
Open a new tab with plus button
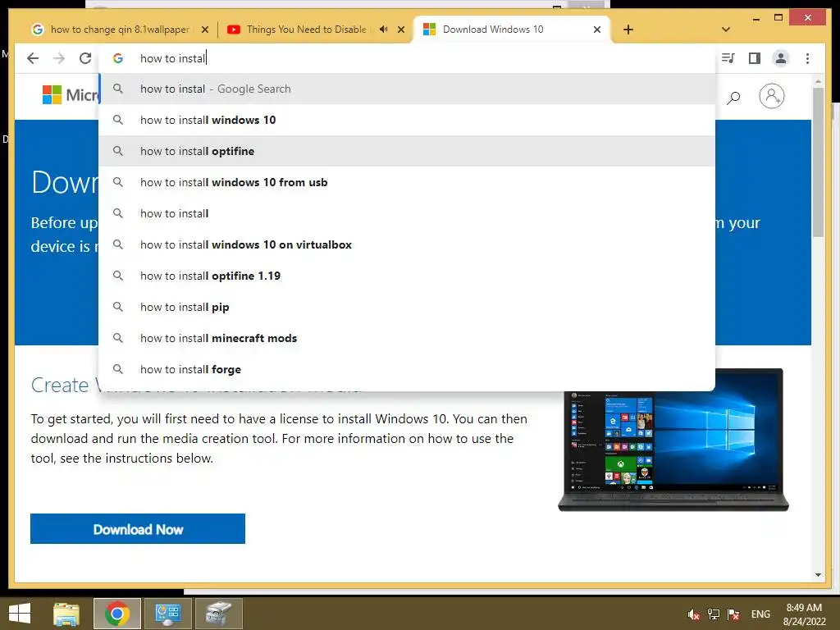point(628,30)
